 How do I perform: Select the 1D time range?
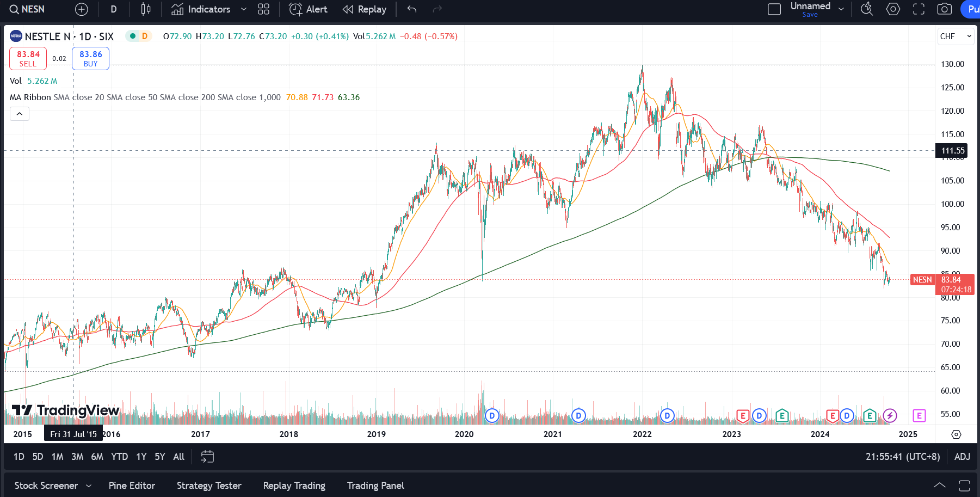[x=19, y=457]
